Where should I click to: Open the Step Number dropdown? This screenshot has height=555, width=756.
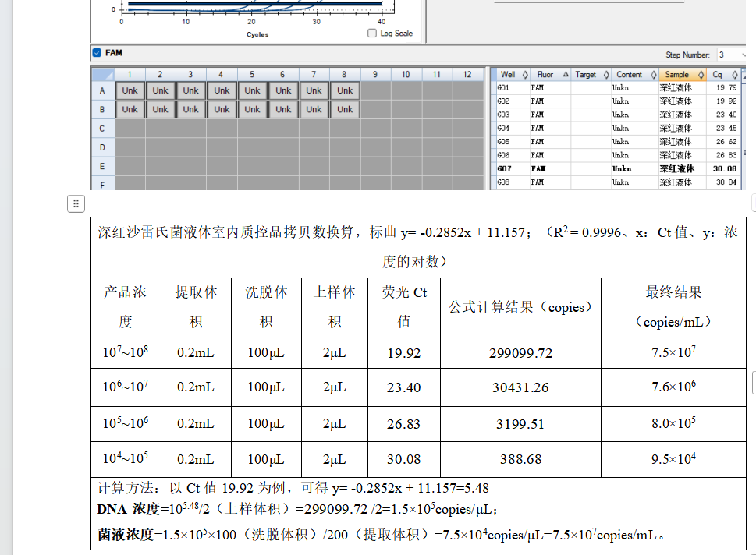pos(744,55)
